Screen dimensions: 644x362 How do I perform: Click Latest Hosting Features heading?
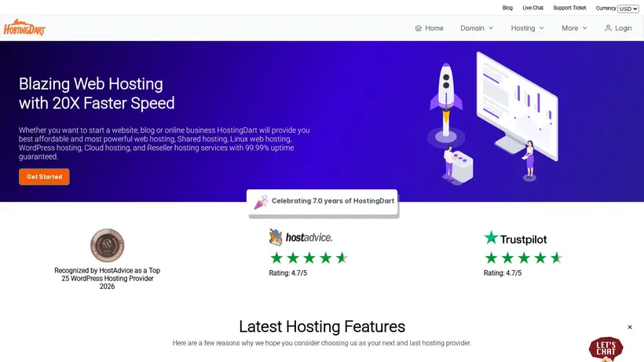[322, 327]
